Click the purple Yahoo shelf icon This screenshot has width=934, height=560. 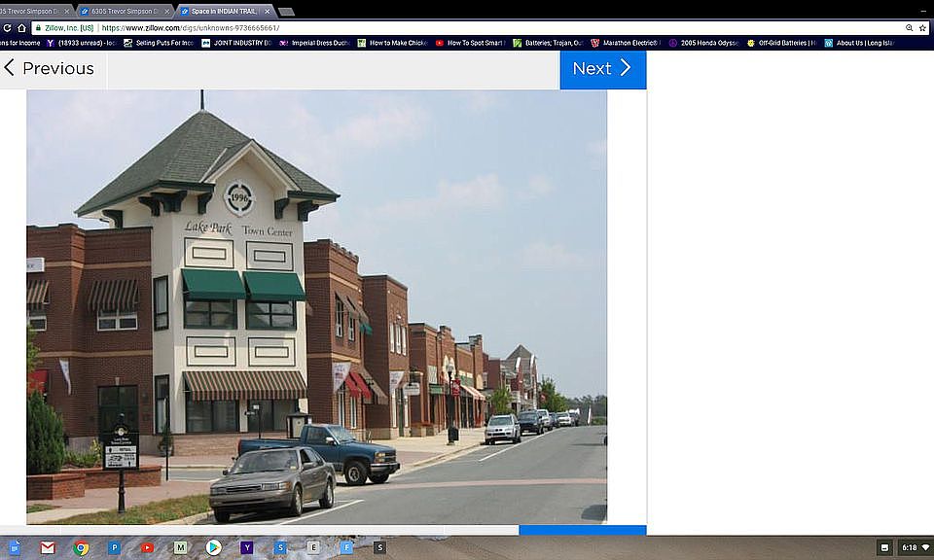[x=246, y=547]
